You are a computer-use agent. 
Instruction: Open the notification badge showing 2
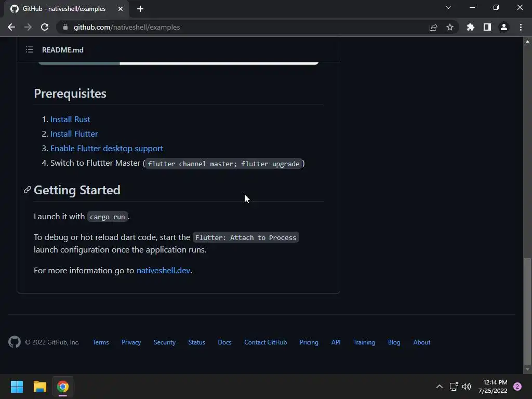coord(517,387)
